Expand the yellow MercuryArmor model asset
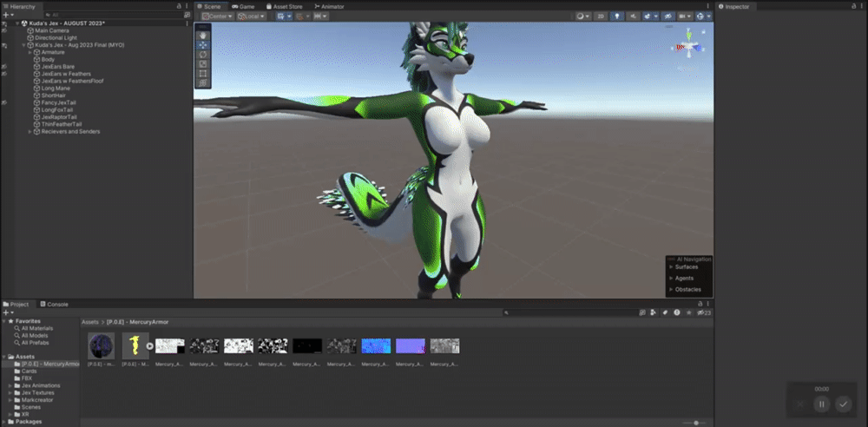 pos(150,346)
